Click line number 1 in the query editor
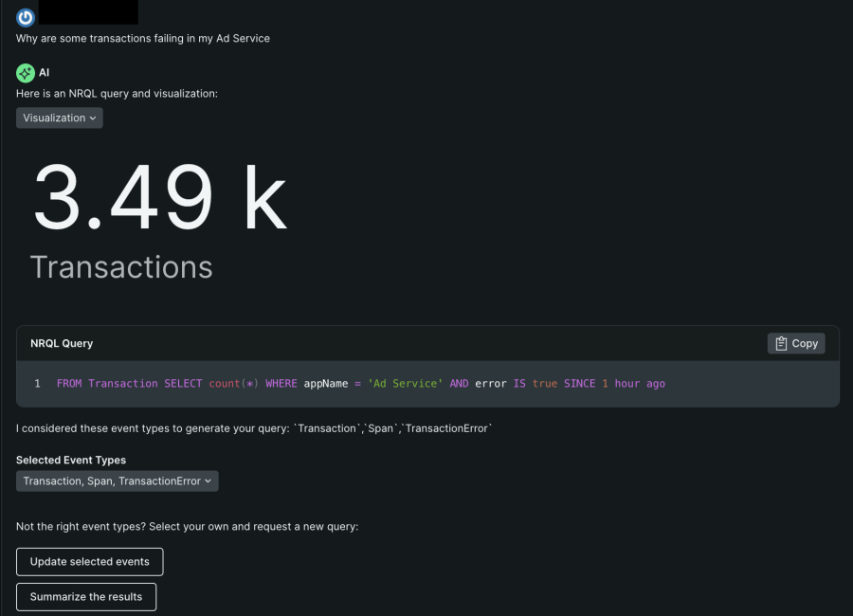This screenshot has height=616, width=853. 37,384
